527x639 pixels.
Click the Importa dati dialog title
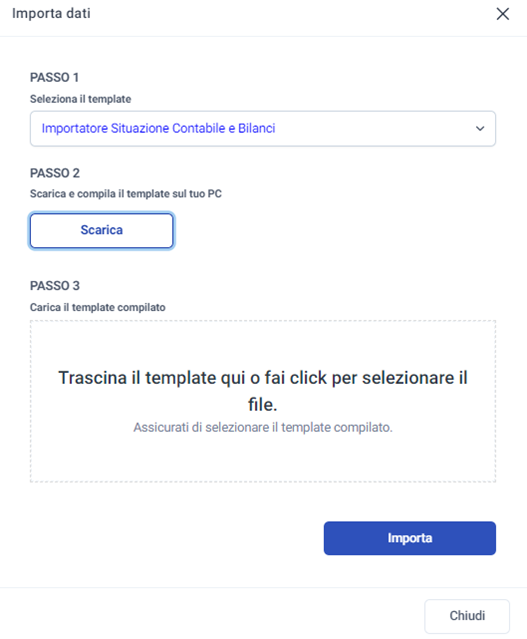(x=51, y=13)
